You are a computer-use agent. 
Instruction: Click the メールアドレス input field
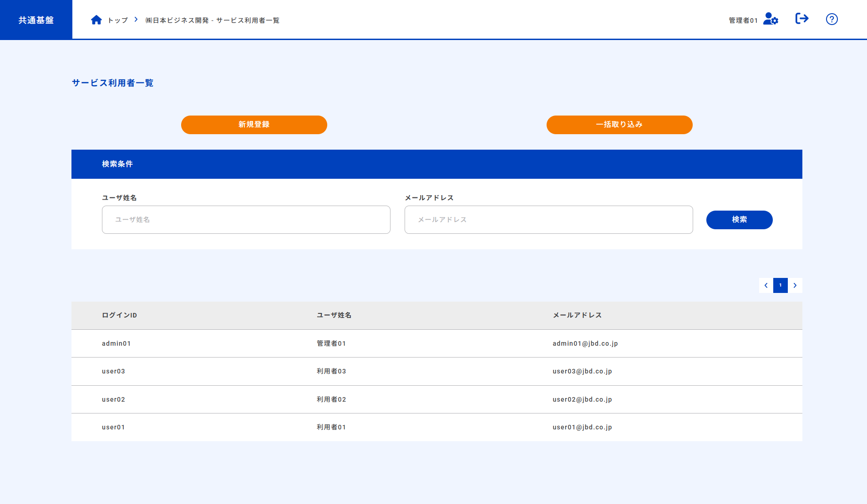[x=548, y=220]
